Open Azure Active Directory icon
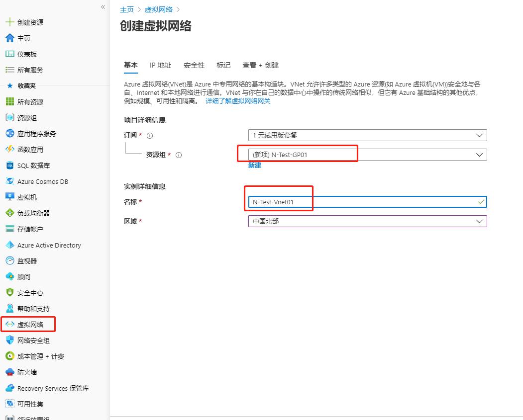This screenshot has width=523, height=420. (x=10, y=245)
